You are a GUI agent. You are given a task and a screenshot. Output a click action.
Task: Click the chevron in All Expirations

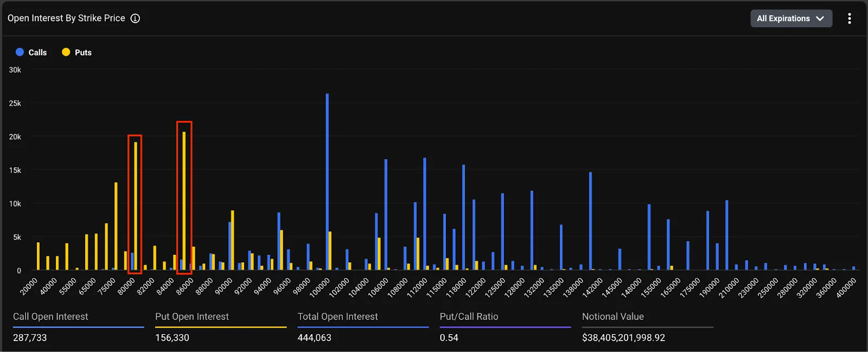(820, 18)
